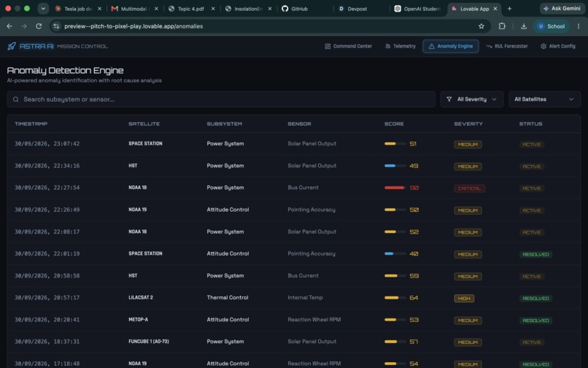Click ACTIVE status in 23:07:42 row
Image resolution: width=588 pixels, height=368 pixels.
tap(532, 144)
